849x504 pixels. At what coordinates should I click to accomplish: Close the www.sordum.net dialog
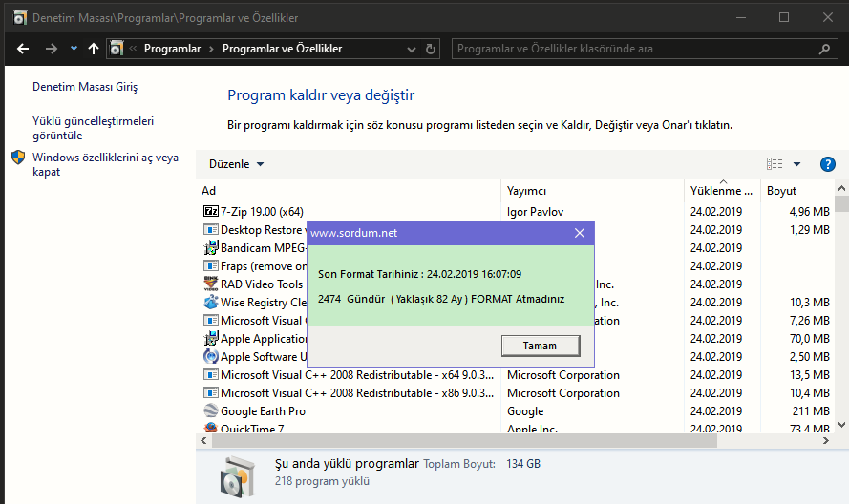(580, 233)
